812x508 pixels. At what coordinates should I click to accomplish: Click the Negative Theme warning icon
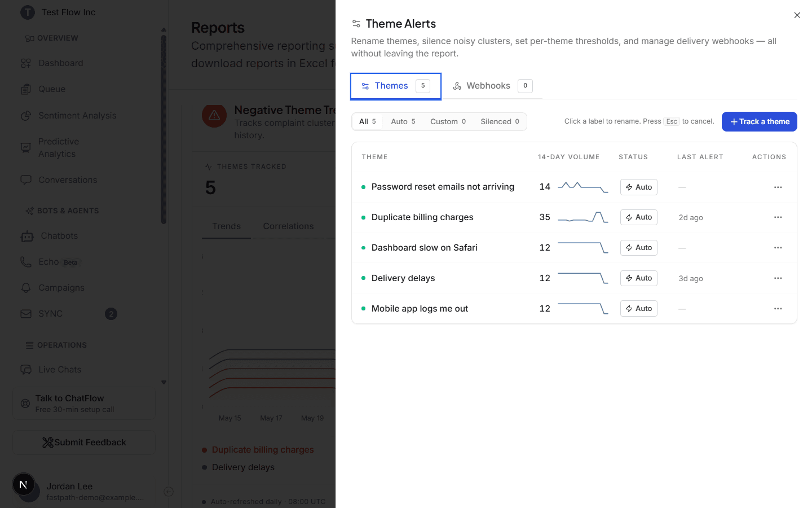point(214,116)
